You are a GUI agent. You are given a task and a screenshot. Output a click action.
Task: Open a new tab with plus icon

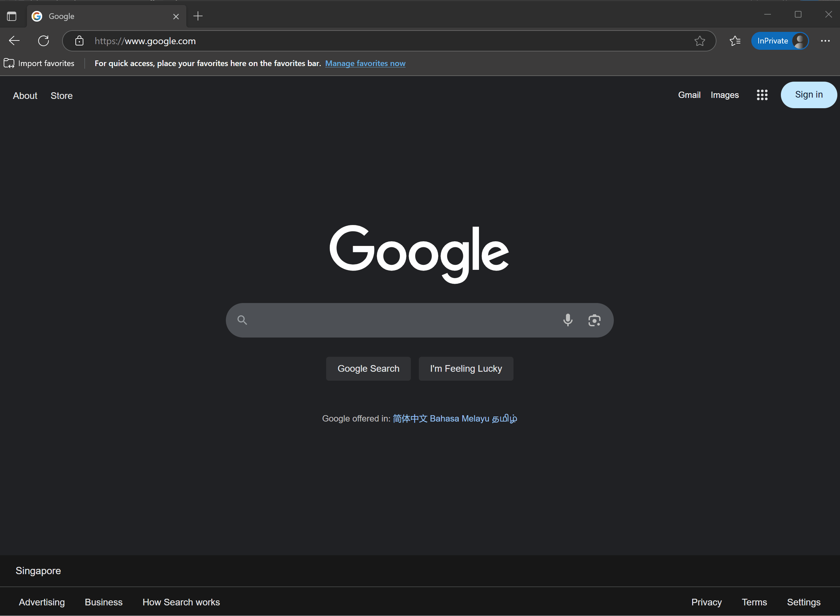[x=198, y=16]
